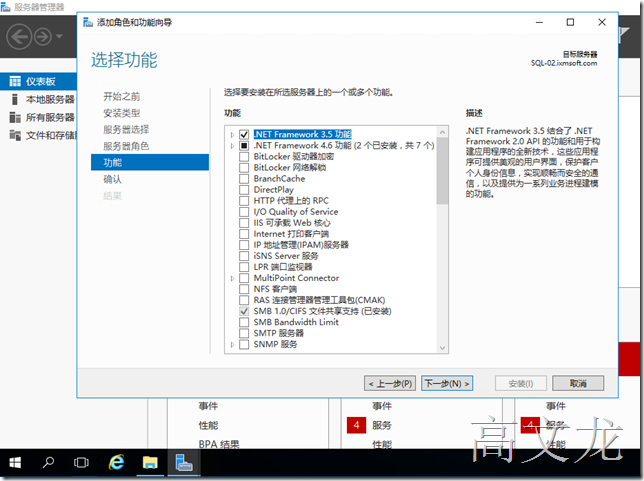Uncheck .NET Framework 3.5 功能 checkbox
The image size is (644, 481).
click(244, 135)
